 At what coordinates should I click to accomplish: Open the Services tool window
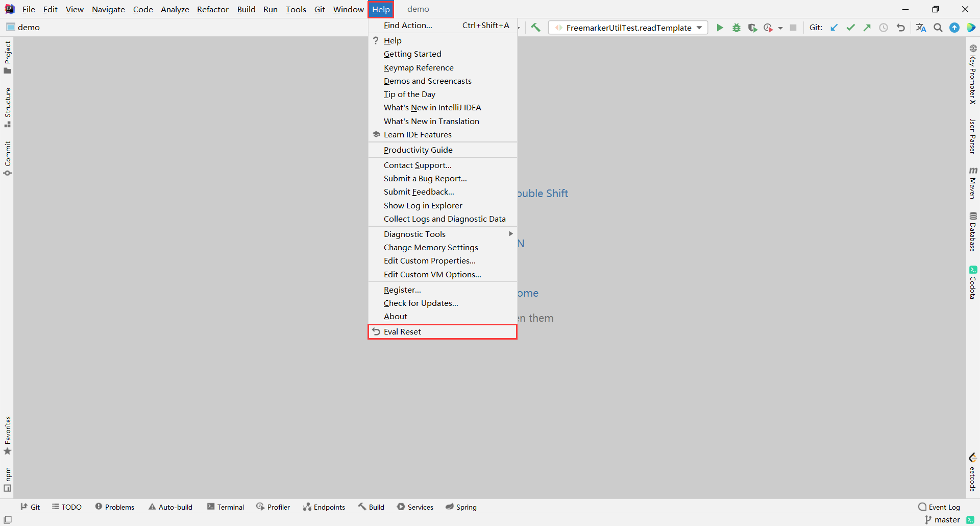pyautogui.click(x=415, y=507)
